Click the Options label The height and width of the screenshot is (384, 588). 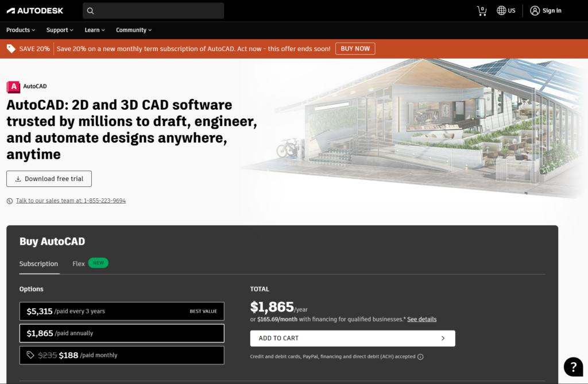pos(32,289)
